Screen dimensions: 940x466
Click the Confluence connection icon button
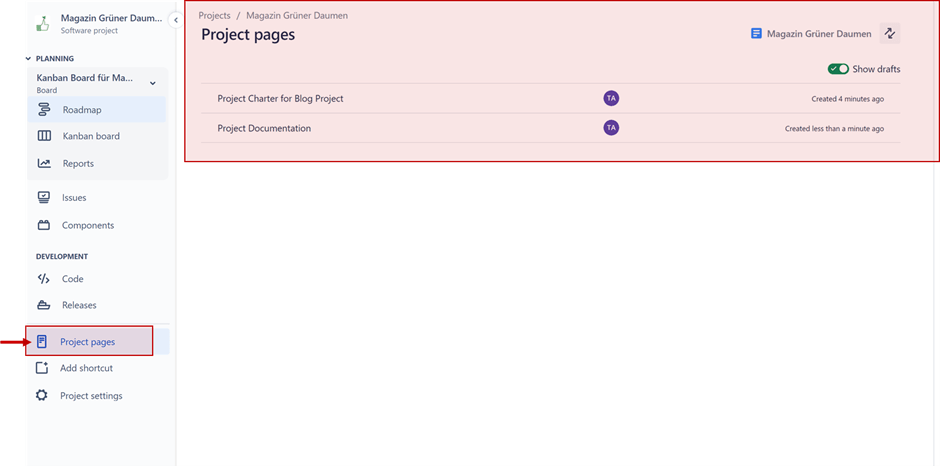pos(890,34)
